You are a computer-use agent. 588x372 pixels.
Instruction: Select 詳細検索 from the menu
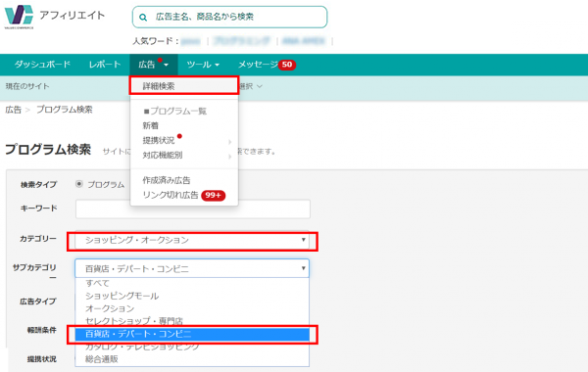[184, 86]
